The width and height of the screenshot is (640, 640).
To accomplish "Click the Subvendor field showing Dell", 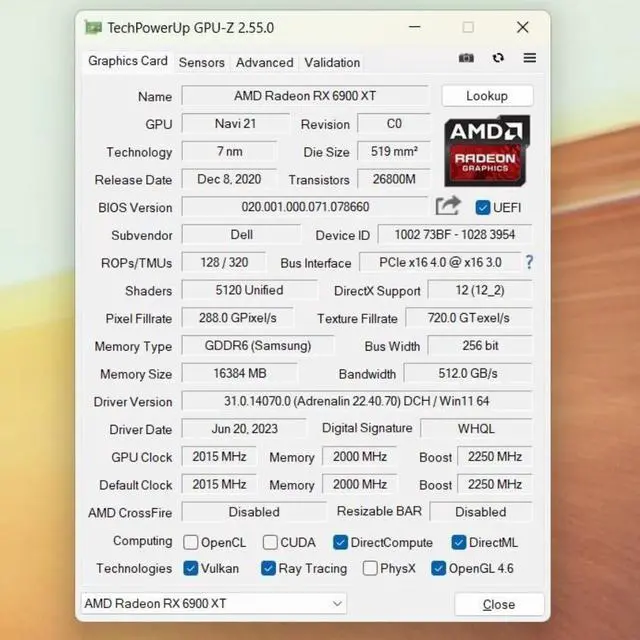I will 241,235.
